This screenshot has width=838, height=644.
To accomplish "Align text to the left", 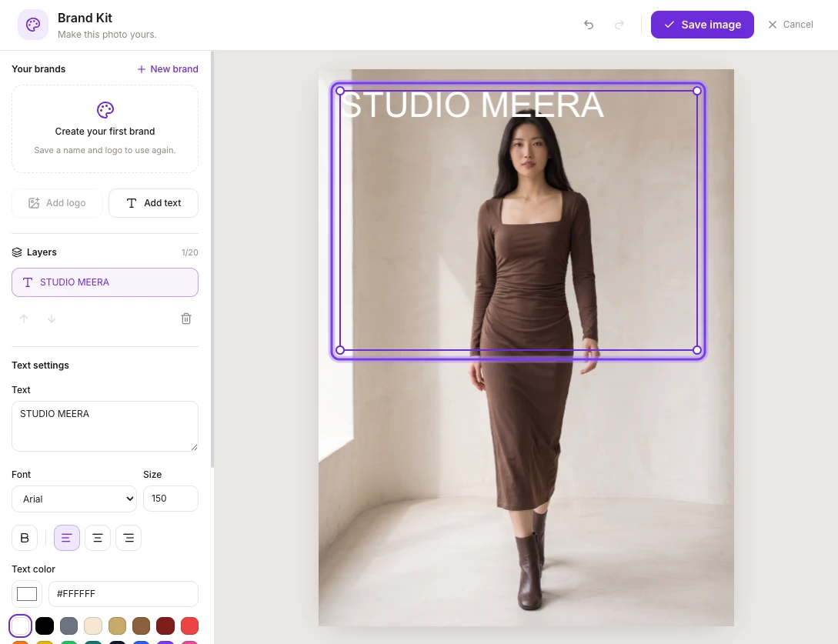I will [67, 538].
